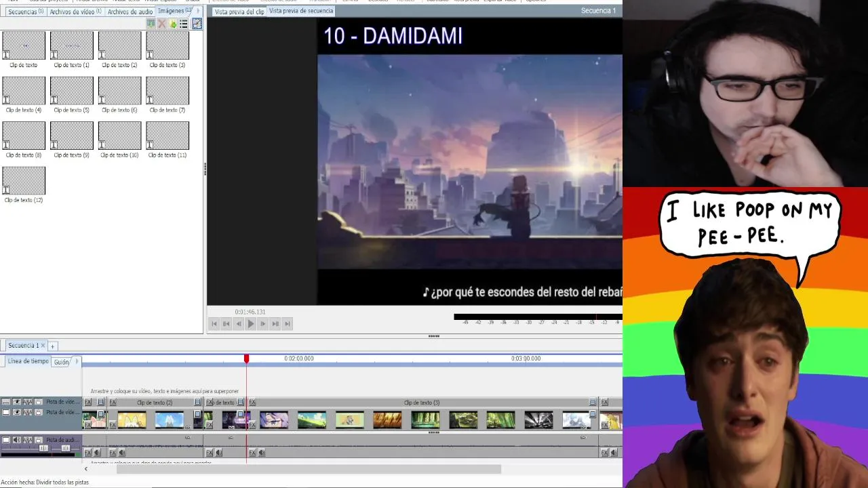
Task: Click the waveform icon on audio track header
Action: point(28,439)
